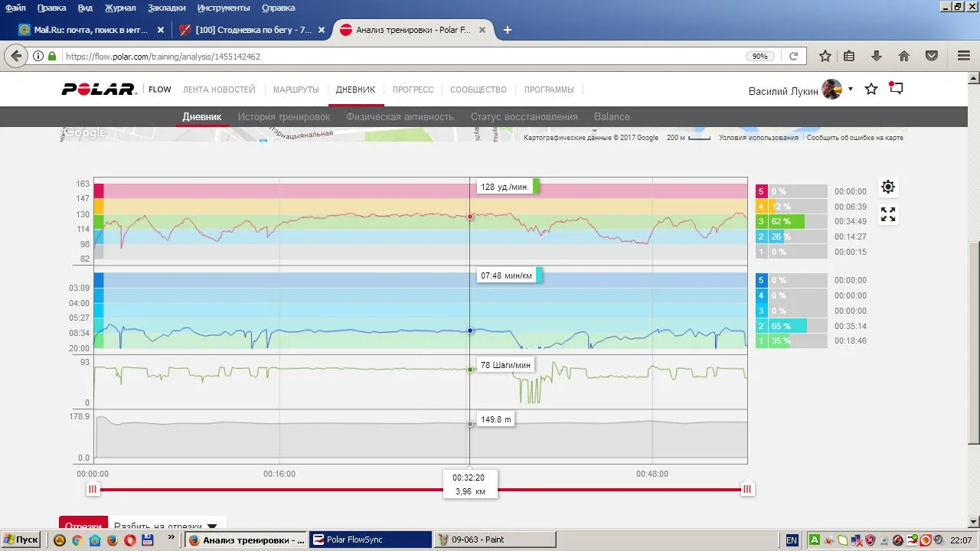The width and height of the screenshot is (980, 551).
Task: Open the Firefox hamburger menu
Action: click(964, 56)
